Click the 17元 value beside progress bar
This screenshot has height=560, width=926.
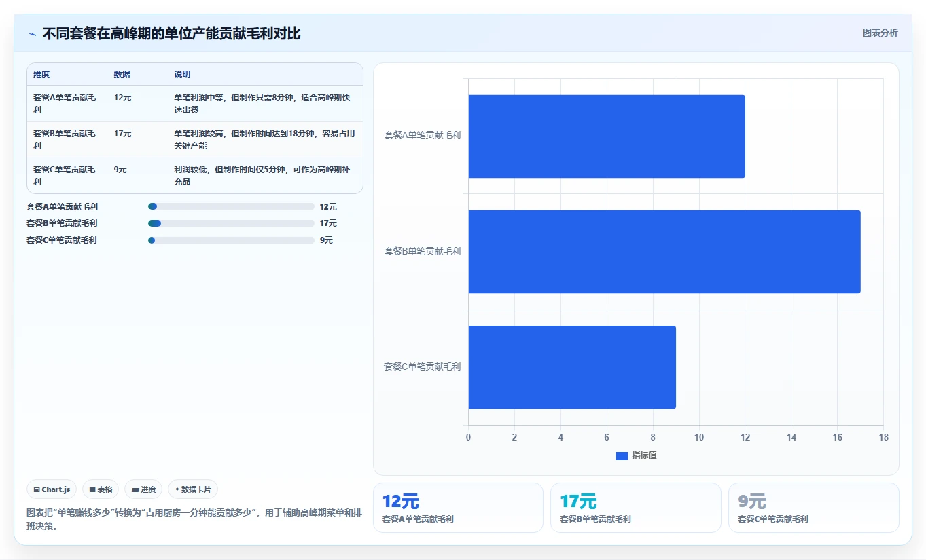328,223
